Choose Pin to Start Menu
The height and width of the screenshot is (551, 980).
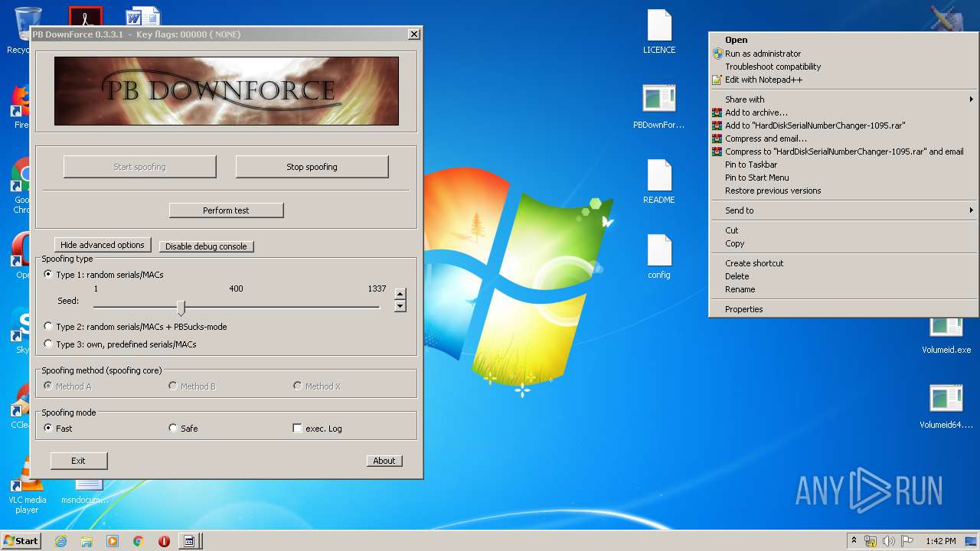[843, 178]
